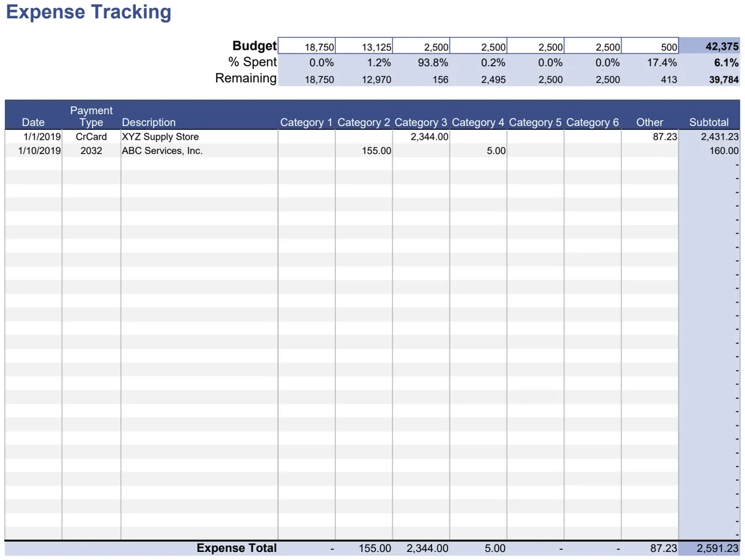Select the Budget row label

[255, 46]
